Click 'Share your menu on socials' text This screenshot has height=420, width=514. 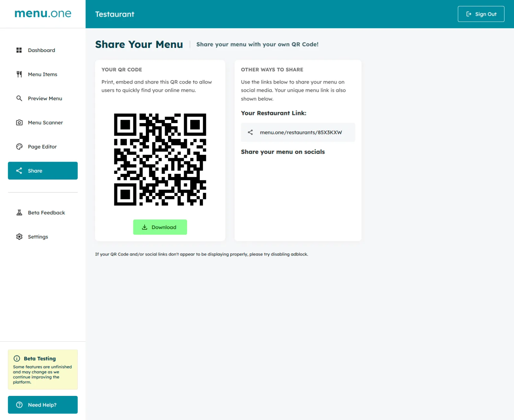point(283,152)
